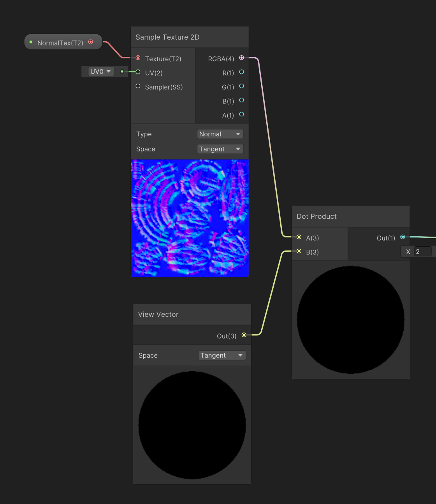This screenshot has height=504, width=436.
Task: Click the UV0 slot output connector dot
Action: (122, 72)
